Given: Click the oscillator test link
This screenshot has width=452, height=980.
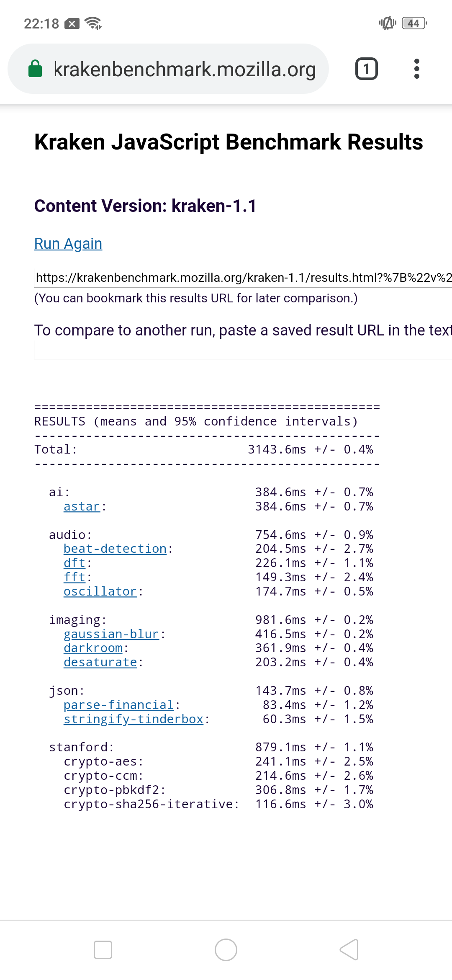Looking at the screenshot, I should tap(100, 592).
